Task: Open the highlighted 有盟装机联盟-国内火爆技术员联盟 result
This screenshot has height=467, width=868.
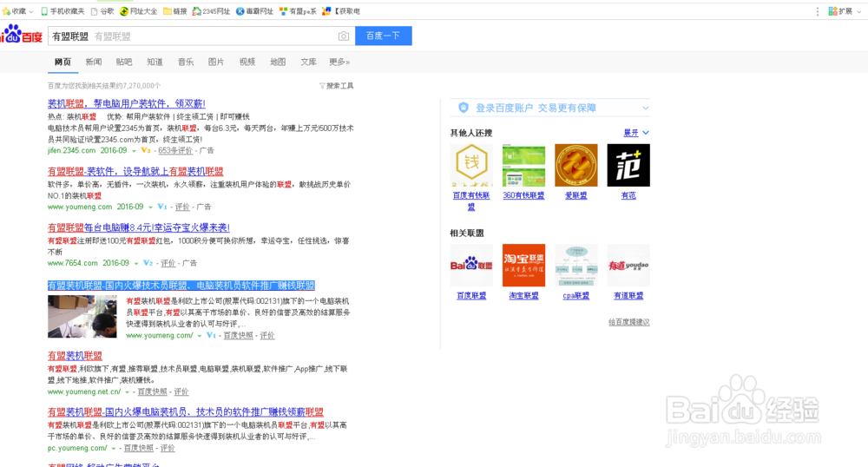Action: pos(181,286)
